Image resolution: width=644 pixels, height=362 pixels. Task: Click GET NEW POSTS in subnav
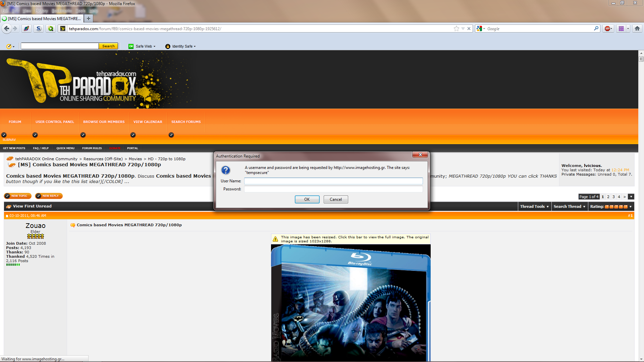point(14,148)
